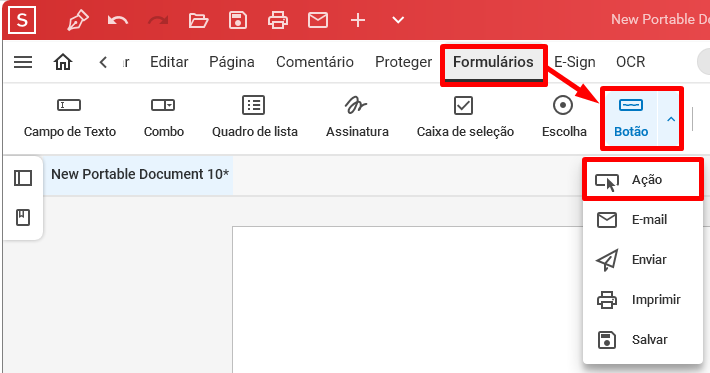Image resolution: width=710 pixels, height=373 pixels.
Task: Click the printer icon in title bar
Action: point(278,20)
